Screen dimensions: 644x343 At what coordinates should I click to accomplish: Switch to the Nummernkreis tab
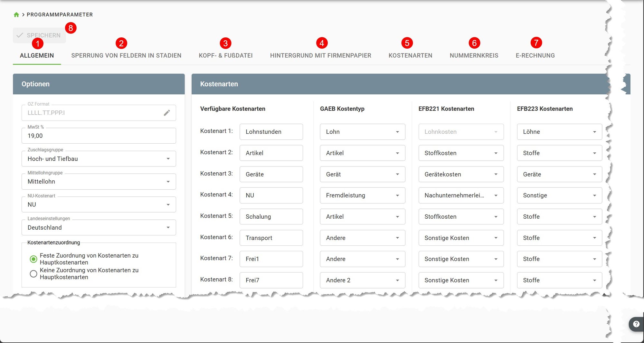[x=474, y=55]
